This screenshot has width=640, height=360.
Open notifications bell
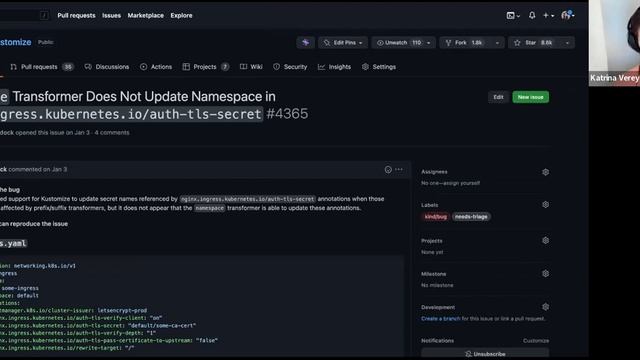coord(532,16)
